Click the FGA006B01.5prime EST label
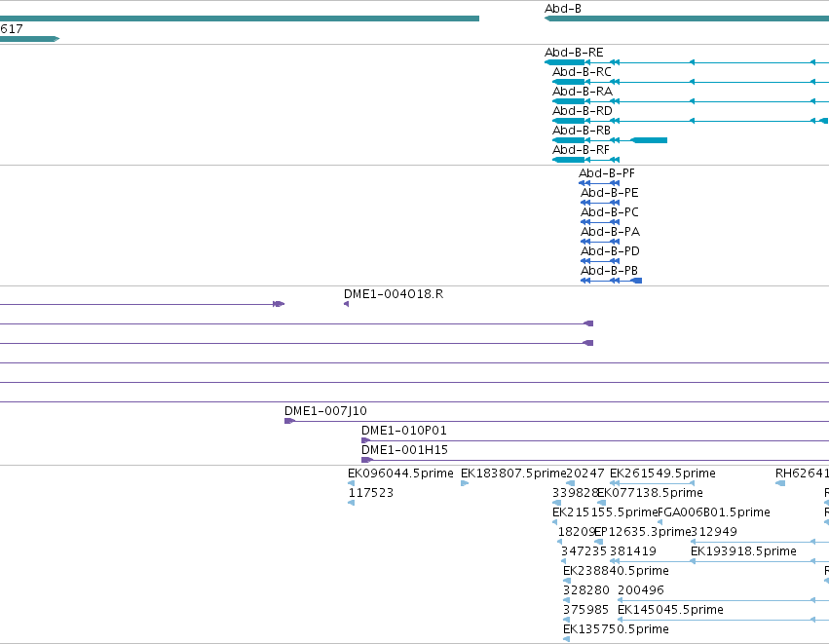 coord(714,512)
